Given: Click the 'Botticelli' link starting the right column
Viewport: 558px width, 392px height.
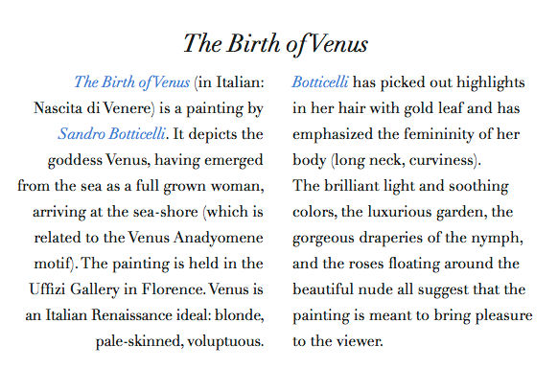Looking at the screenshot, I should point(320,82).
